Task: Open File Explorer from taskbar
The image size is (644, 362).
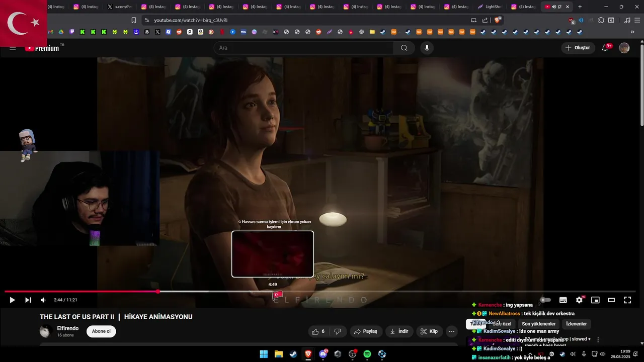Action: (x=278, y=354)
